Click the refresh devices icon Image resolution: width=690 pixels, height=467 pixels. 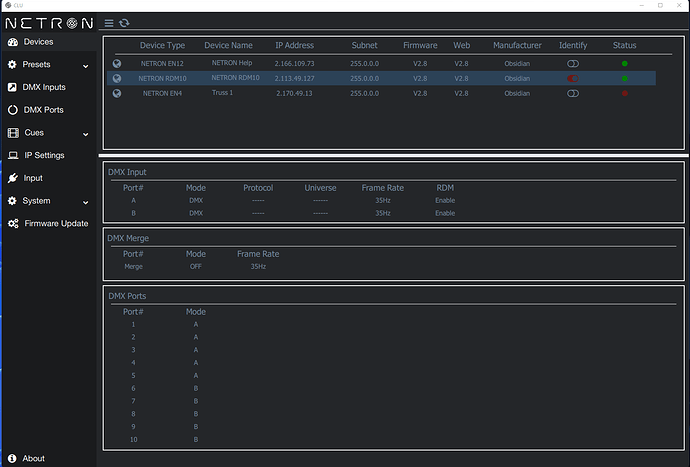124,23
